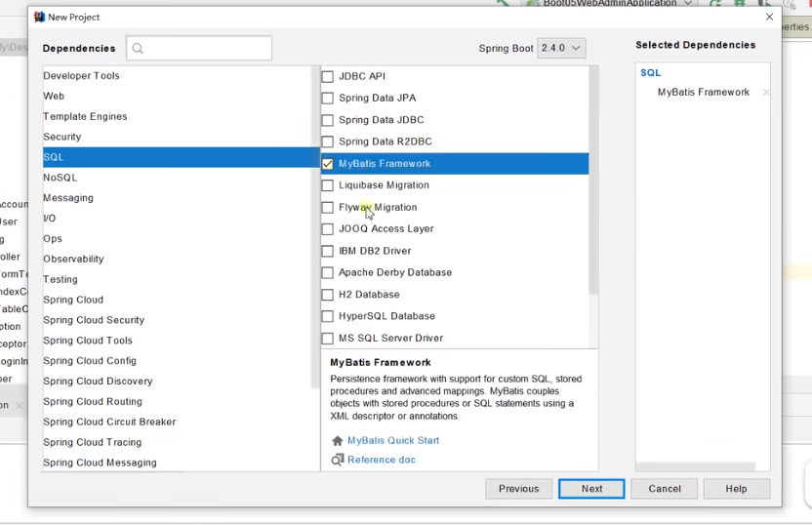Open the Spring Cloud Config category
The height and width of the screenshot is (525, 812).
click(90, 361)
